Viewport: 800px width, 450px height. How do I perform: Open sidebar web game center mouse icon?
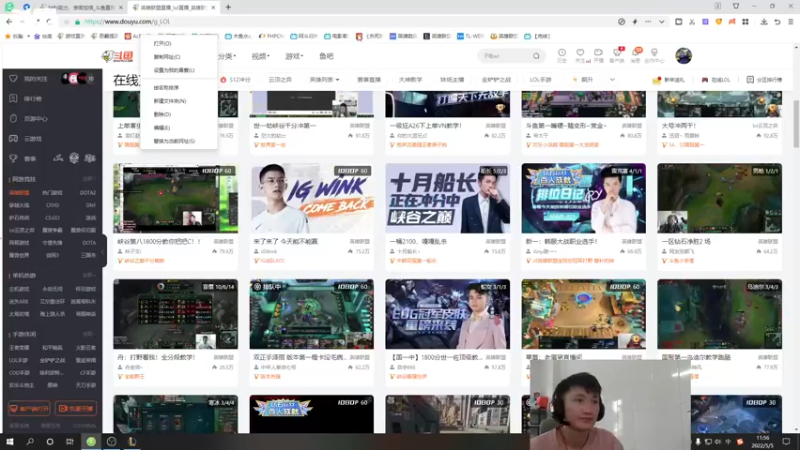point(13,118)
